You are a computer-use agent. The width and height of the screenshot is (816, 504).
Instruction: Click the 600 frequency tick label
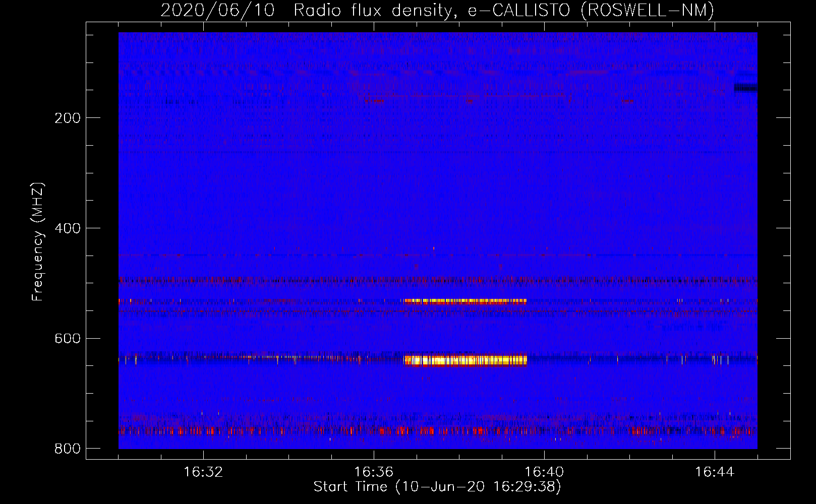(67, 338)
